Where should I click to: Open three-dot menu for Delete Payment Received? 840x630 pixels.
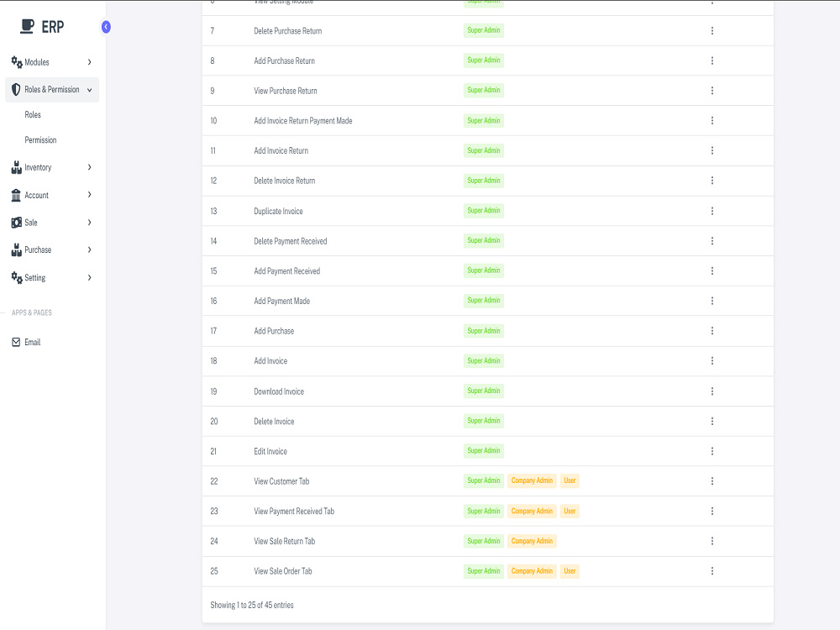coord(712,241)
